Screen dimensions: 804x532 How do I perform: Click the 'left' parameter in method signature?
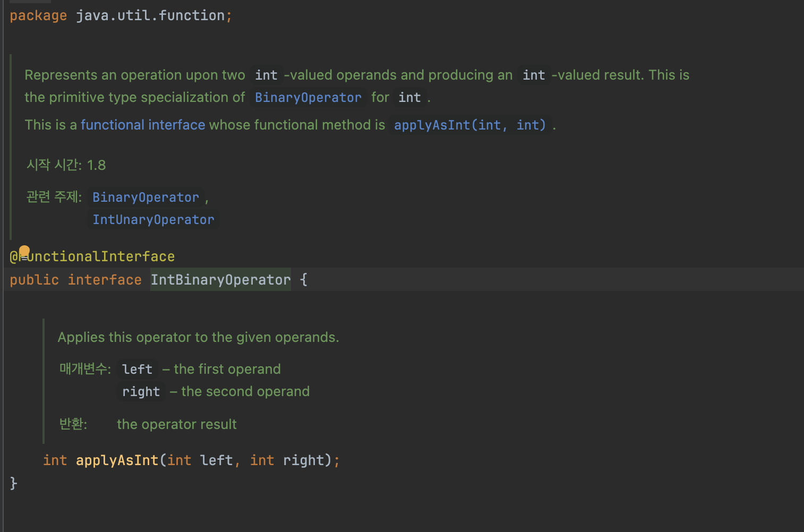pyautogui.click(x=217, y=460)
